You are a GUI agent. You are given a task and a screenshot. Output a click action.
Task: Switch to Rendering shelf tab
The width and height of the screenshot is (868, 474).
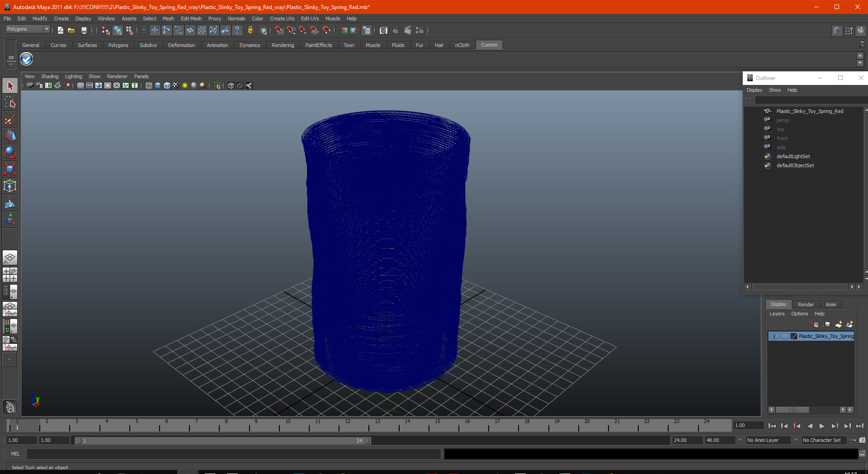coord(283,45)
